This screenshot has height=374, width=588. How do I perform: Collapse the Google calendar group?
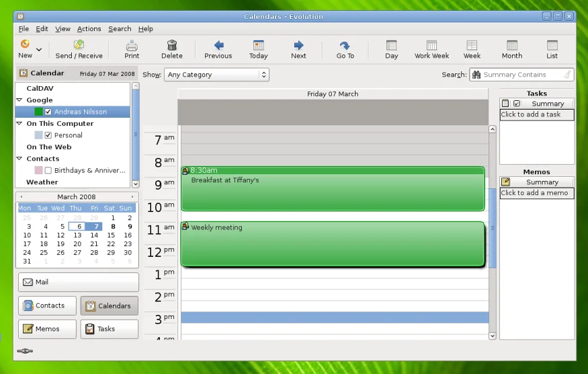tap(19, 100)
